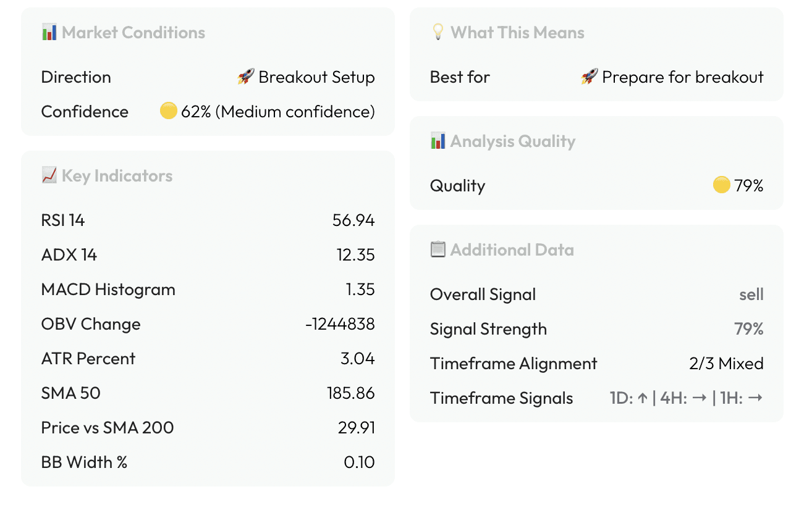The image size is (812, 505).
Task: Click the trend chart icon beside Key Indicators
Action: click(x=49, y=175)
